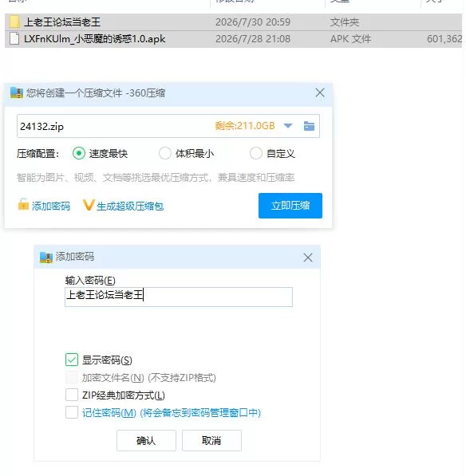Select the file LXFnKUlm_小恶魔的诱惑1.0.apk
This screenshot has height=476, width=466.
tap(233, 39)
